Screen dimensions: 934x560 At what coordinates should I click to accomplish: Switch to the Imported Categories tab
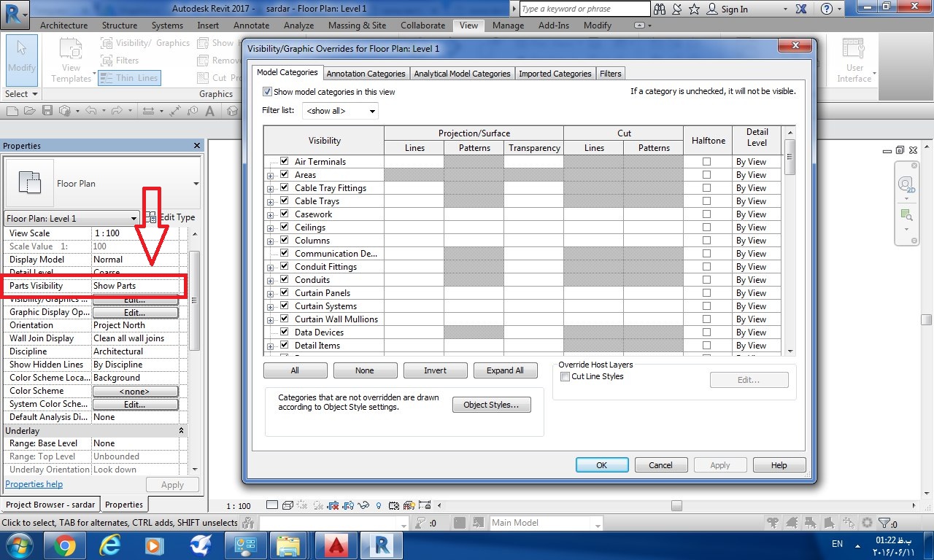[555, 74]
